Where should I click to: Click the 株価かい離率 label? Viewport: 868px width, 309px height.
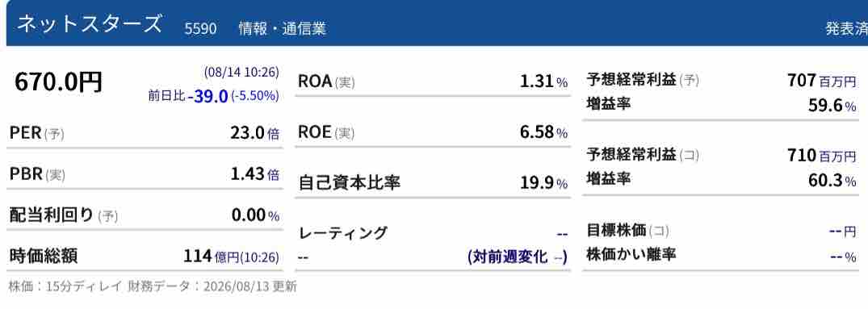(631, 254)
